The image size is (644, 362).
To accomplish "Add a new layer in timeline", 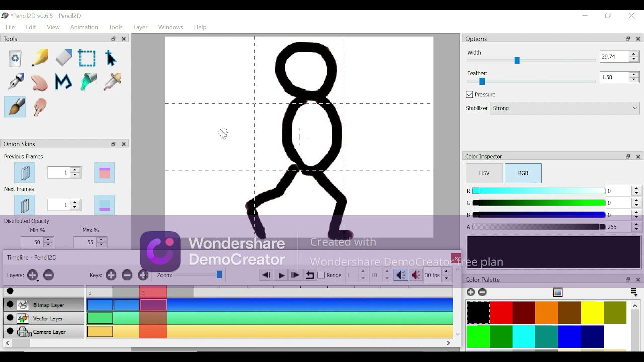I will tap(33, 275).
